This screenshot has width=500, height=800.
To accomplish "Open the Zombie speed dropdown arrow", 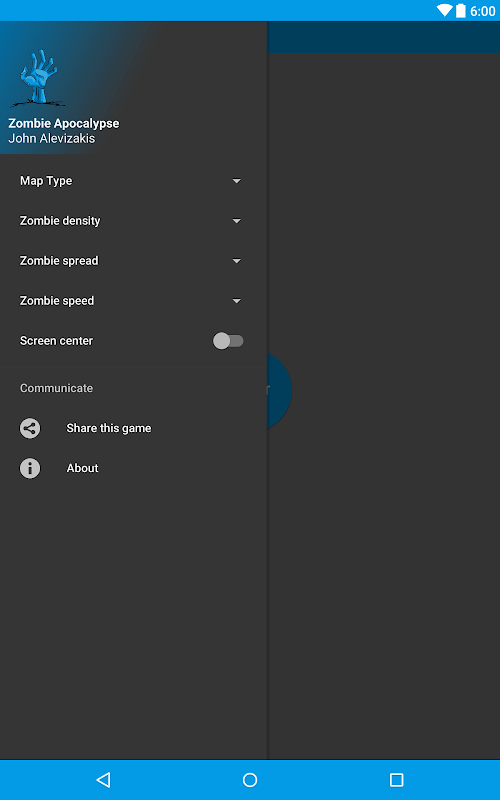I will [x=237, y=301].
